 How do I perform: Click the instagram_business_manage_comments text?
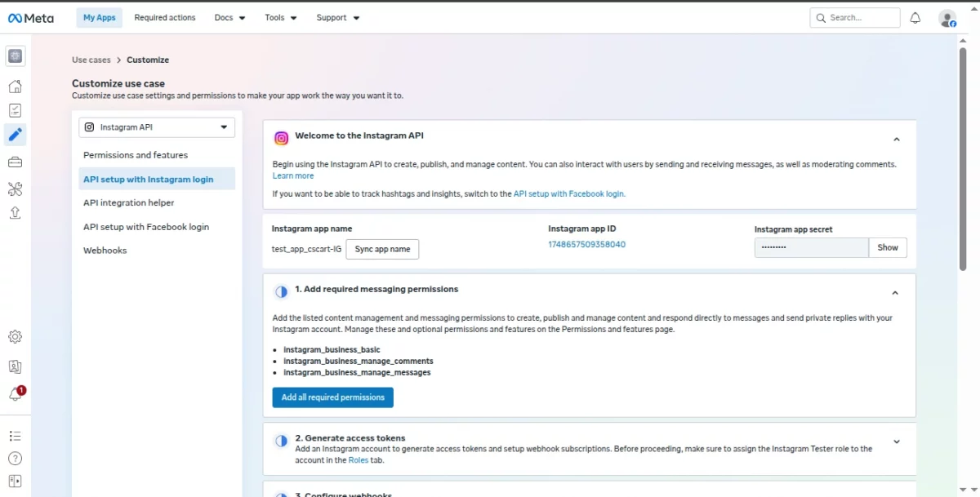pos(359,361)
